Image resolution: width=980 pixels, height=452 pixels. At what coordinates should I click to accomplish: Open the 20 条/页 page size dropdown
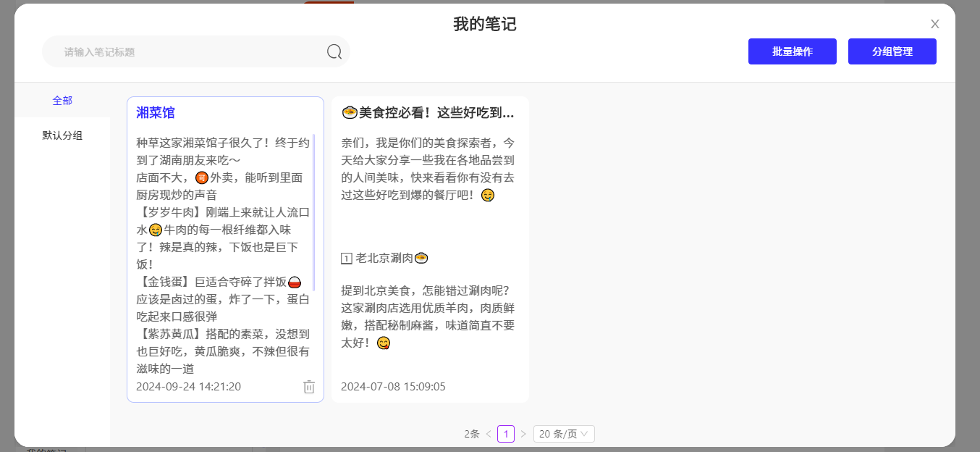coord(564,434)
